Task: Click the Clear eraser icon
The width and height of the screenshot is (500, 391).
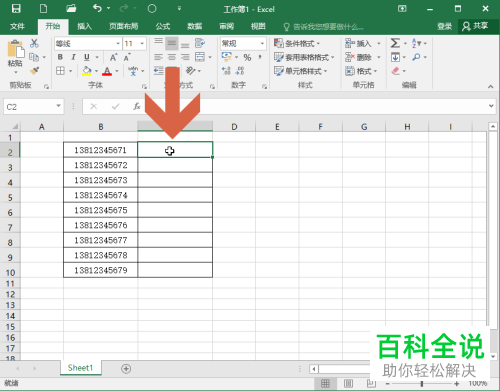Action: (x=395, y=71)
